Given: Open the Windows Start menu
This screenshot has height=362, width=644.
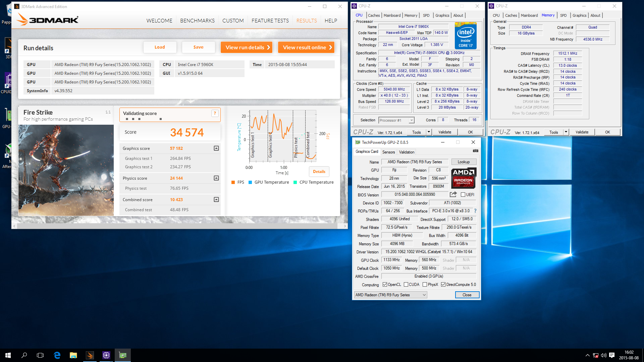Looking at the screenshot, I should (x=8, y=355).
